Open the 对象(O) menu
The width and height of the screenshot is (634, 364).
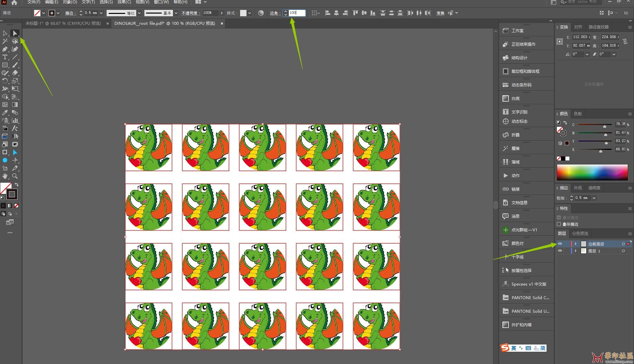coord(70,2)
